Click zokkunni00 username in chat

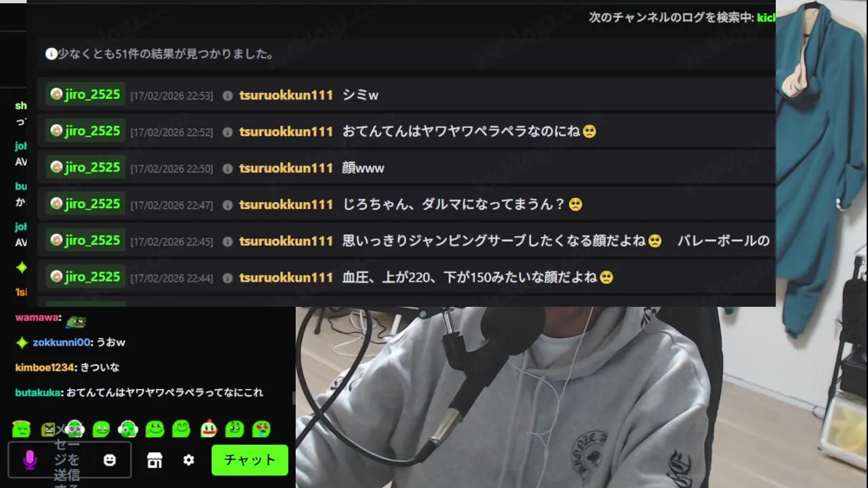[x=61, y=342]
